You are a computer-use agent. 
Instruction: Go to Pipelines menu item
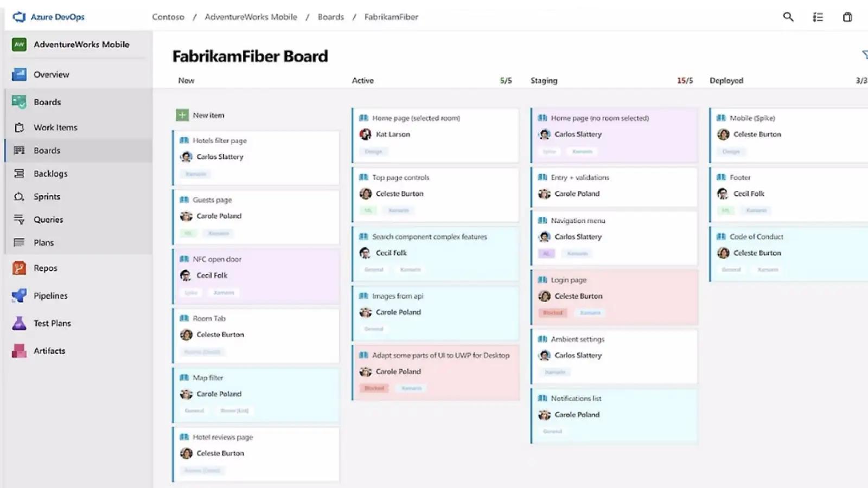[50, 296]
